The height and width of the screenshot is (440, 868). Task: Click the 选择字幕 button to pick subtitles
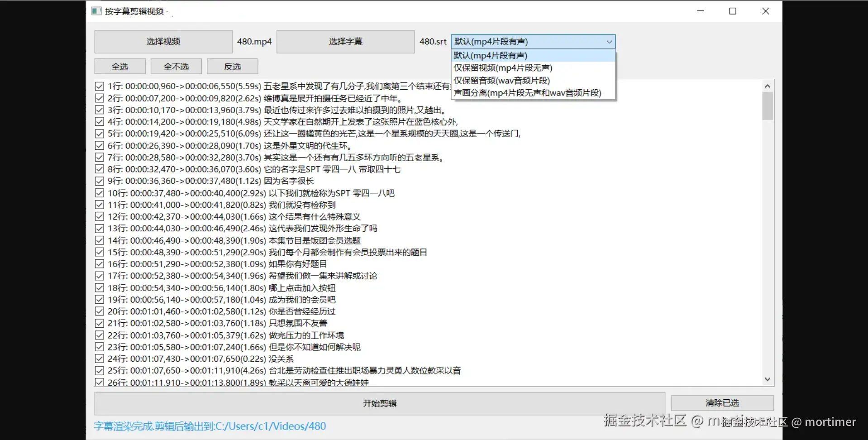click(345, 41)
